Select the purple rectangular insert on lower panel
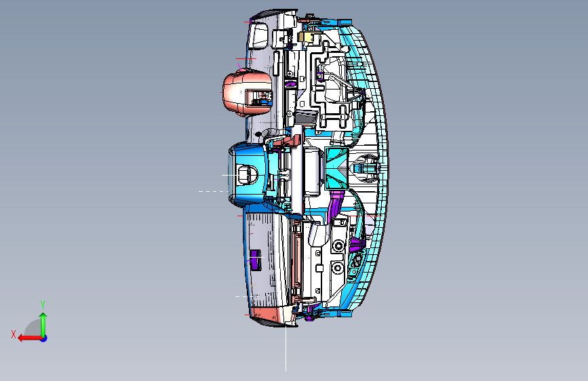The width and height of the screenshot is (588, 381). point(256,260)
